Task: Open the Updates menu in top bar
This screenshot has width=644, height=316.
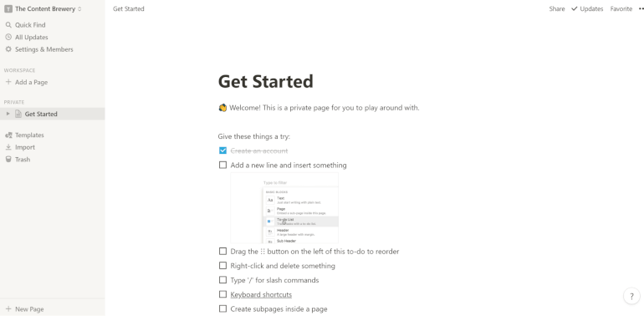Action: (587, 8)
